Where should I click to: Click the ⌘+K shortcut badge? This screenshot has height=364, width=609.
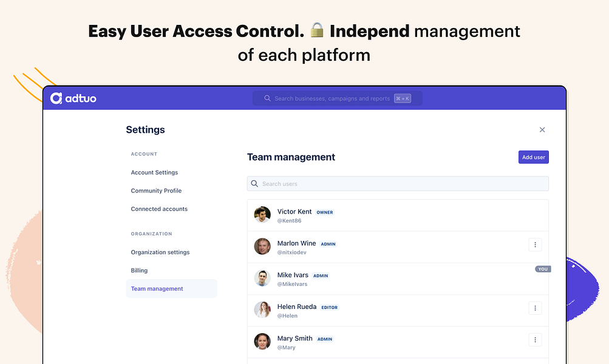pyautogui.click(x=403, y=98)
